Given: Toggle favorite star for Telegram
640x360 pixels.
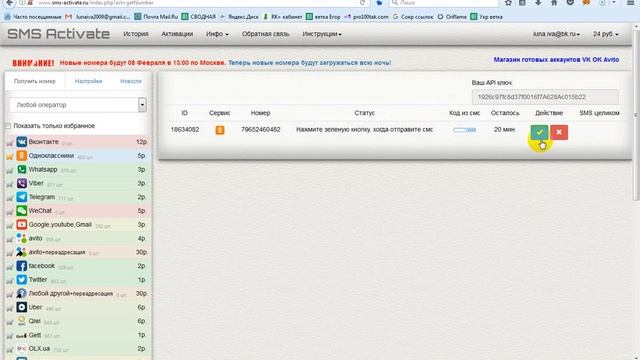Looking at the screenshot, I should (9, 198).
